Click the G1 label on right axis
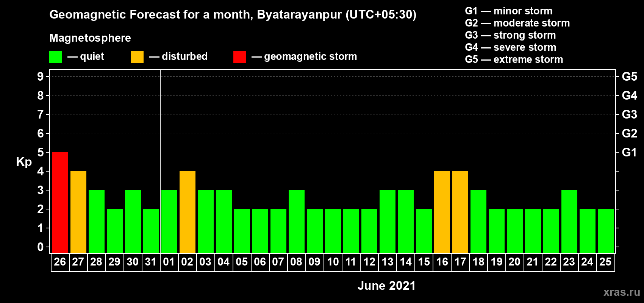The image size is (644, 303). (630, 152)
